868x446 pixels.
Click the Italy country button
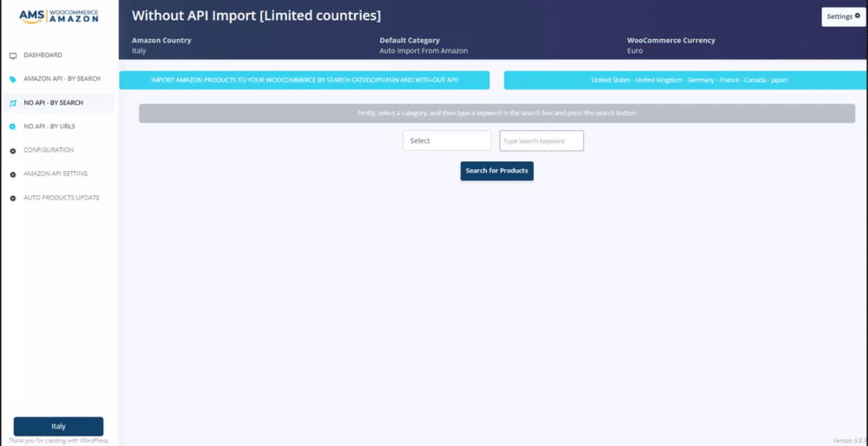(x=59, y=427)
